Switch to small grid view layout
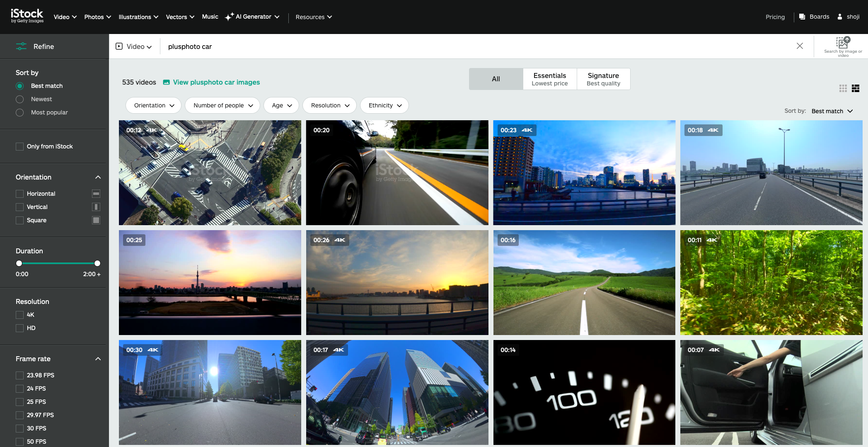The height and width of the screenshot is (447, 868). pos(843,88)
